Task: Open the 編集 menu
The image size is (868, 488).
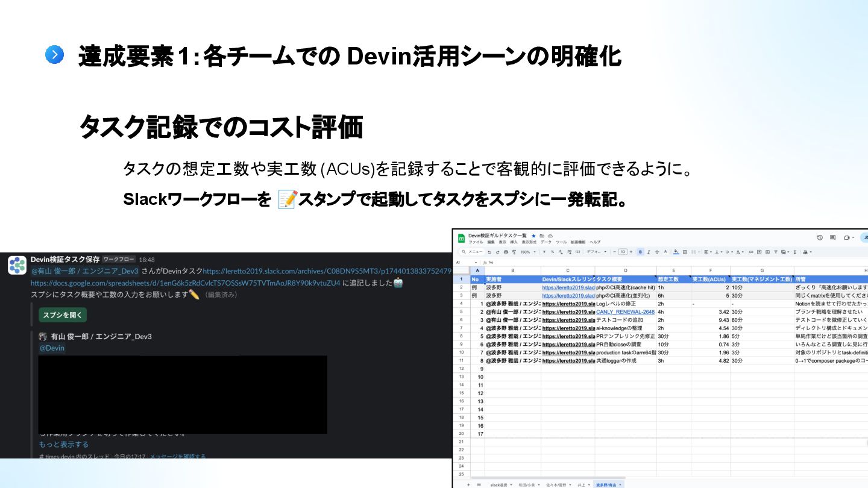Action: click(x=491, y=242)
